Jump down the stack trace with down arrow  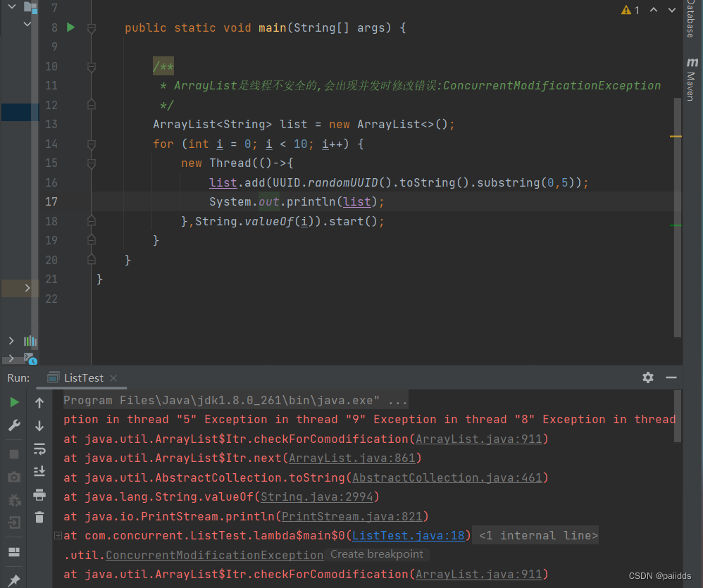click(39, 425)
